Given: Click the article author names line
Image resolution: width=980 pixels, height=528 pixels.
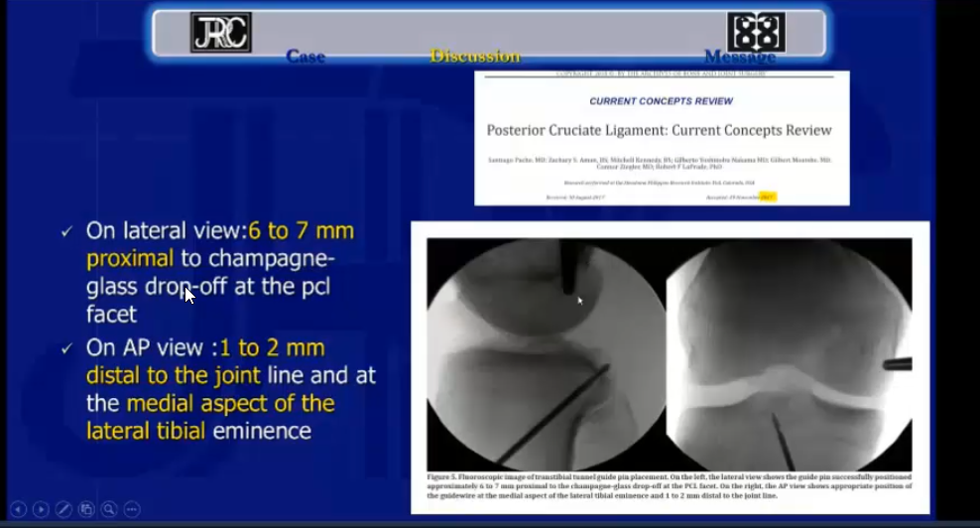Looking at the screenshot, I should (660, 164).
